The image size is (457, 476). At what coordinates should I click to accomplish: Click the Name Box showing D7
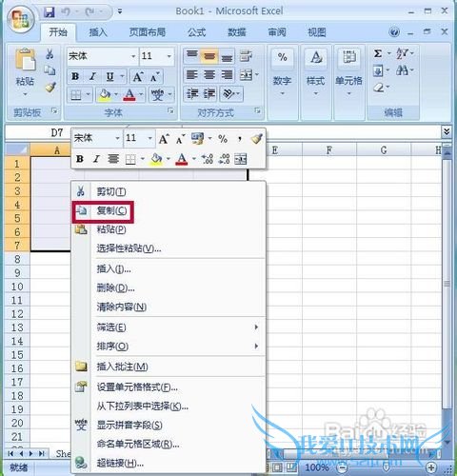pyautogui.click(x=38, y=132)
